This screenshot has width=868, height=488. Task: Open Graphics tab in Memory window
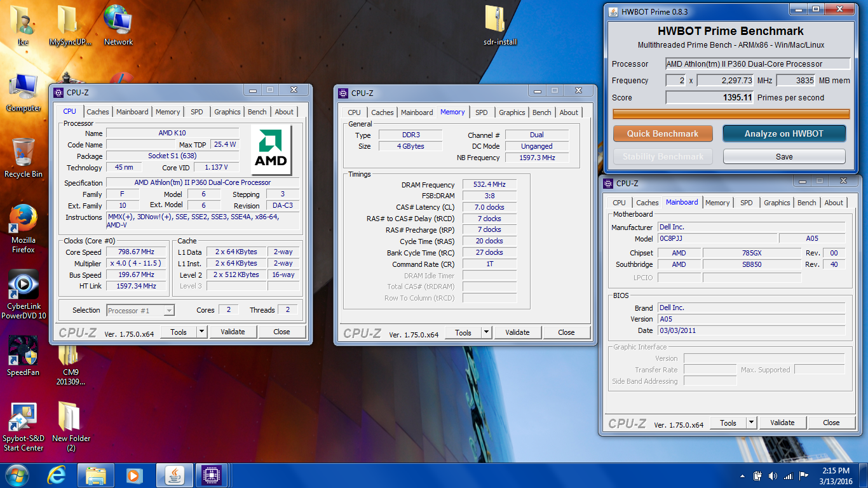(512, 112)
